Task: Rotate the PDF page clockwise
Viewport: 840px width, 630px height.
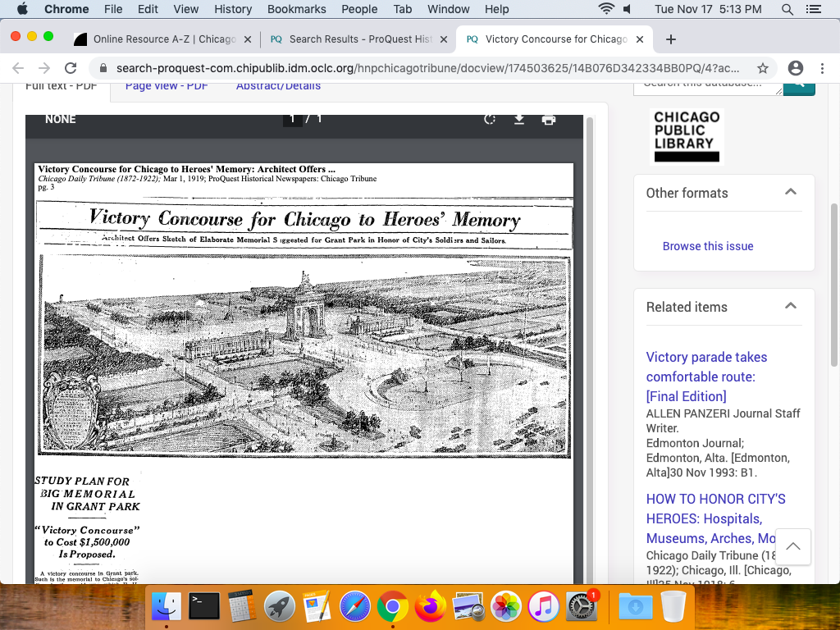Action: click(x=490, y=120)
